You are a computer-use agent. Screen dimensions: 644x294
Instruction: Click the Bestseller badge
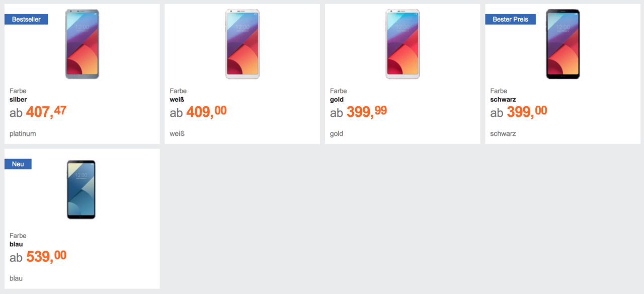click(x=26, y=19)
